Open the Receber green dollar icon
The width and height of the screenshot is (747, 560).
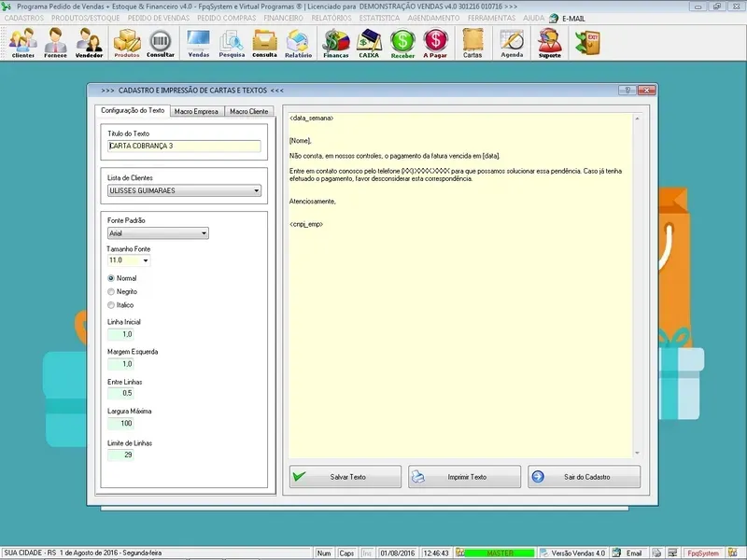[x=402, y=42]
